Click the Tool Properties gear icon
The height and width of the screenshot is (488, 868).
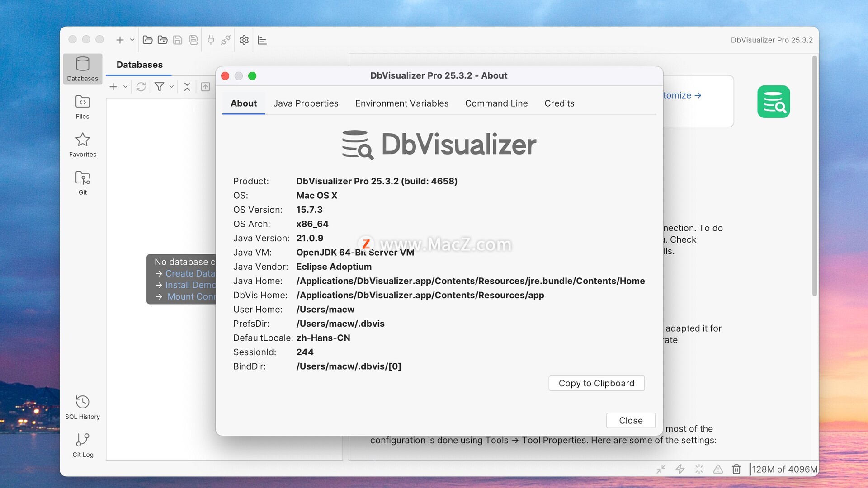point(244,40)
